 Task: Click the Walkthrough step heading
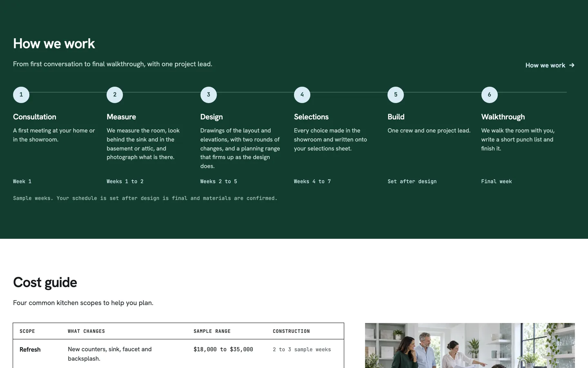pos(503,117)
